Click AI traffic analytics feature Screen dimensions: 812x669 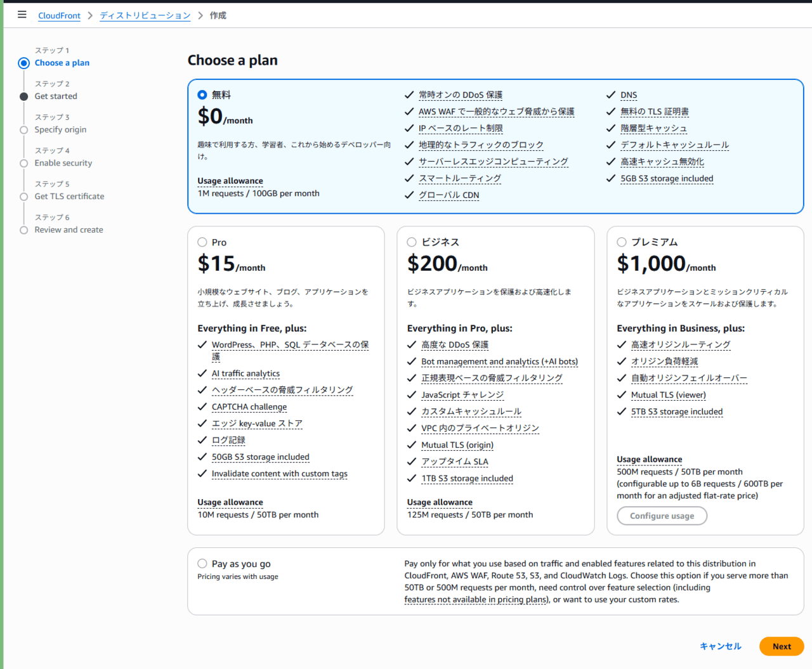pyautogui.click(x=246, y=374)
